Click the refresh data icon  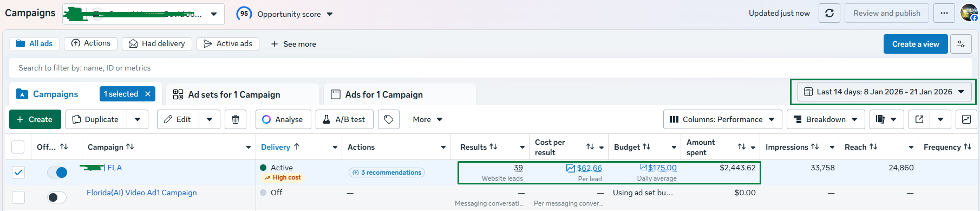coord(829,13)
